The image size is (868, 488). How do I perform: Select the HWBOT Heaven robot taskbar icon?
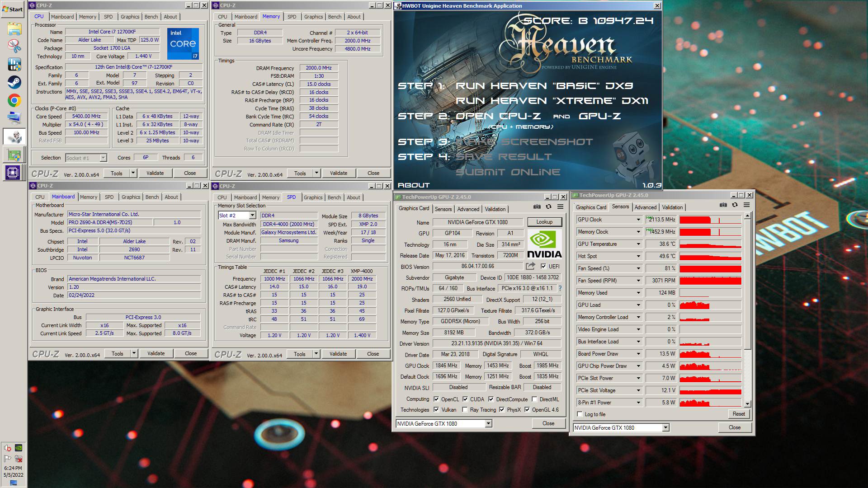(x=14, y=136)
